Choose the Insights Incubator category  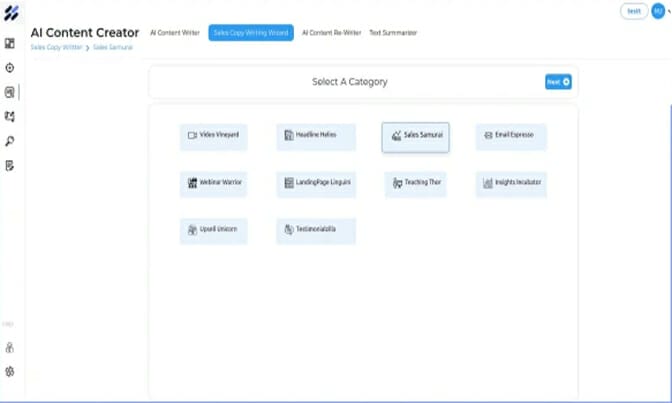[511, 184]
